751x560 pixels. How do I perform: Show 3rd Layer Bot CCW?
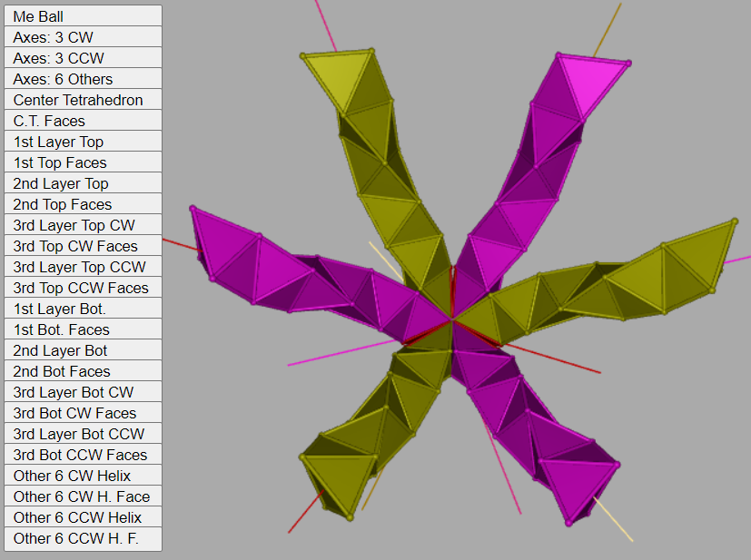tap(83, 434)
